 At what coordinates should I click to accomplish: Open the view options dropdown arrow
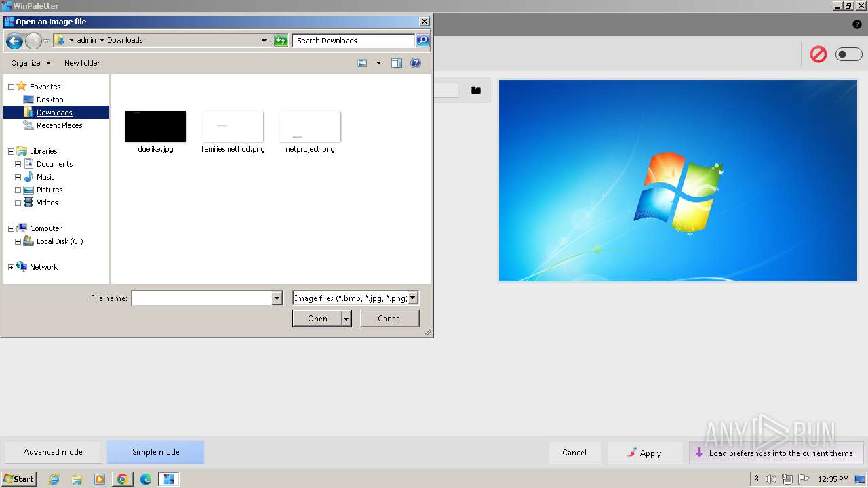378,63
